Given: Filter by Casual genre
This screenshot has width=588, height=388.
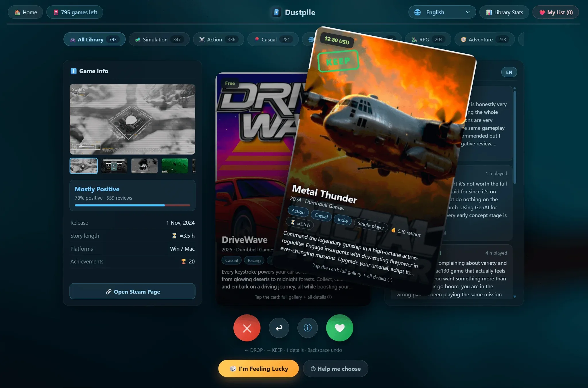Looking at the screenshot, I should click(273, 39).
